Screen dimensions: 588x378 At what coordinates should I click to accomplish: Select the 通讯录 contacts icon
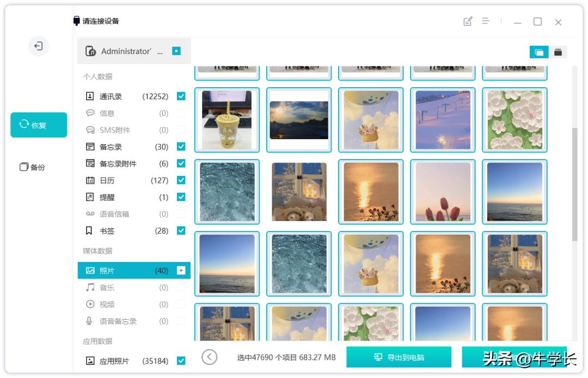pyautogui.click(x=91, y=96)
